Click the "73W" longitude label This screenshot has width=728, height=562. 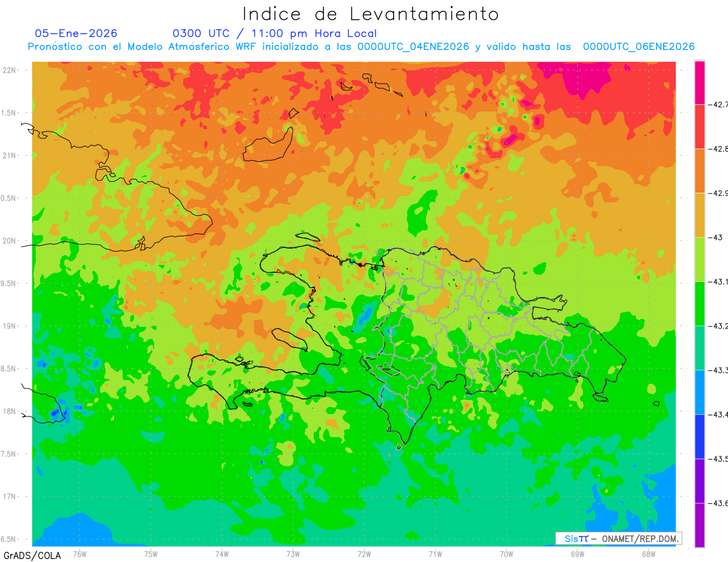point(293,554)
